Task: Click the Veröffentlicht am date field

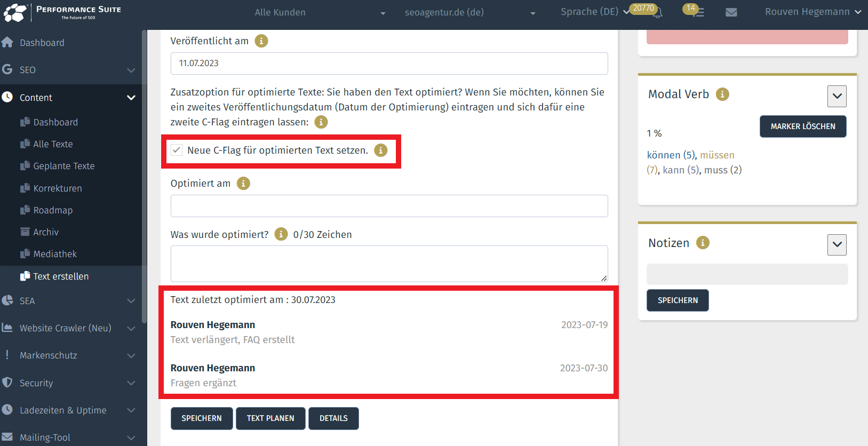Action: point(389,63)
